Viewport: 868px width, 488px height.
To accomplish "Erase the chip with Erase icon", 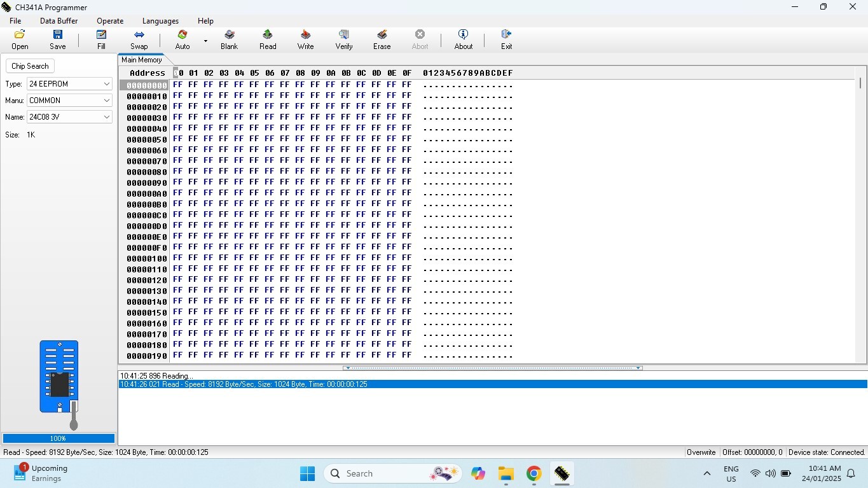I will [x=382, y=39].
